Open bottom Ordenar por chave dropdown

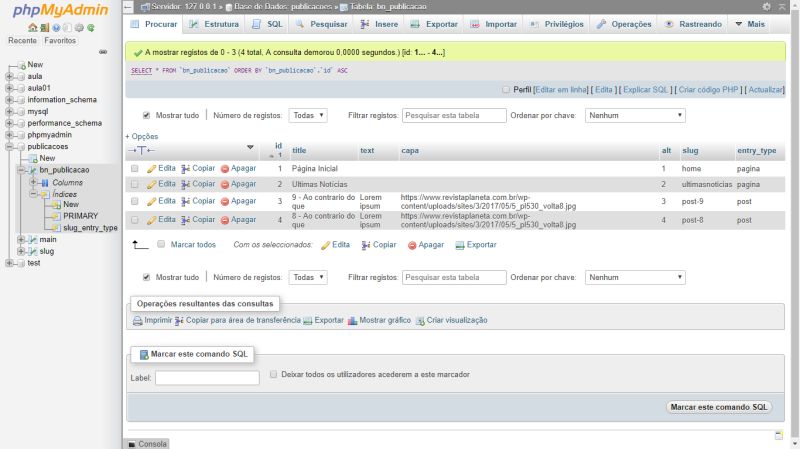click(x=635, y=277)
